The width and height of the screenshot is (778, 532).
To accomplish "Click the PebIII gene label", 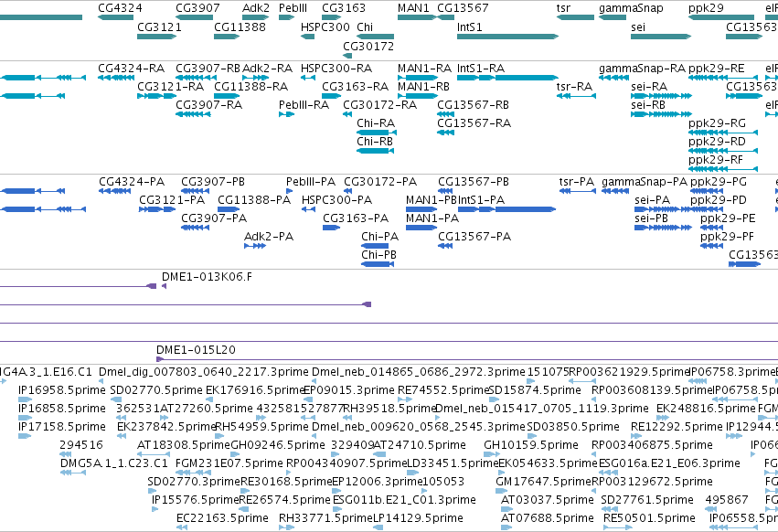I will 293,8.
